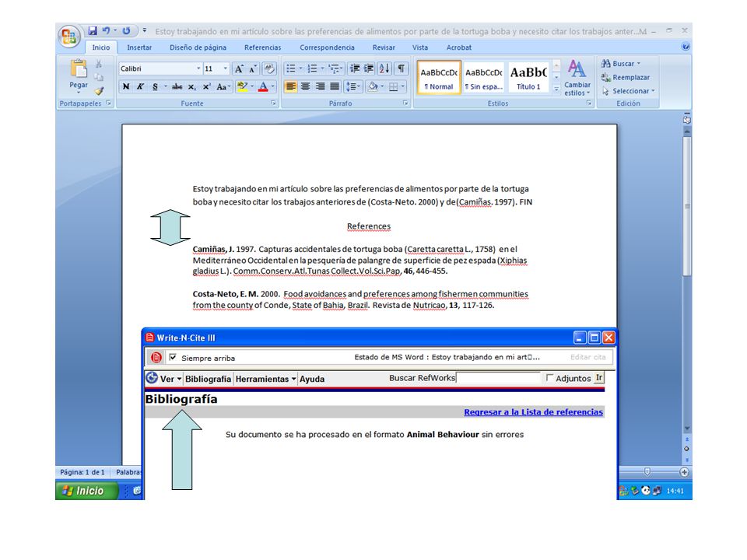The image size is (747, 560).
Task: Apply italic with the K button
Action: click(x=140, y=86)
